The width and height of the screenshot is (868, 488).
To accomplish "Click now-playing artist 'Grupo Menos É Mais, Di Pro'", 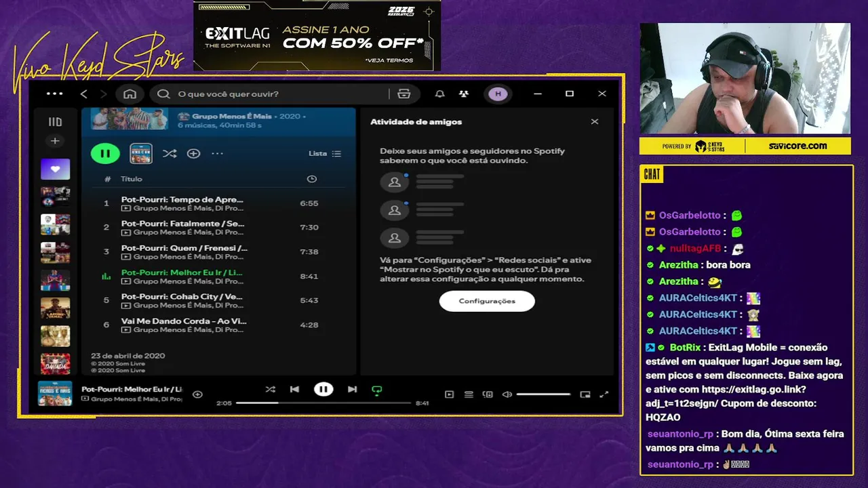I will 136,399.
